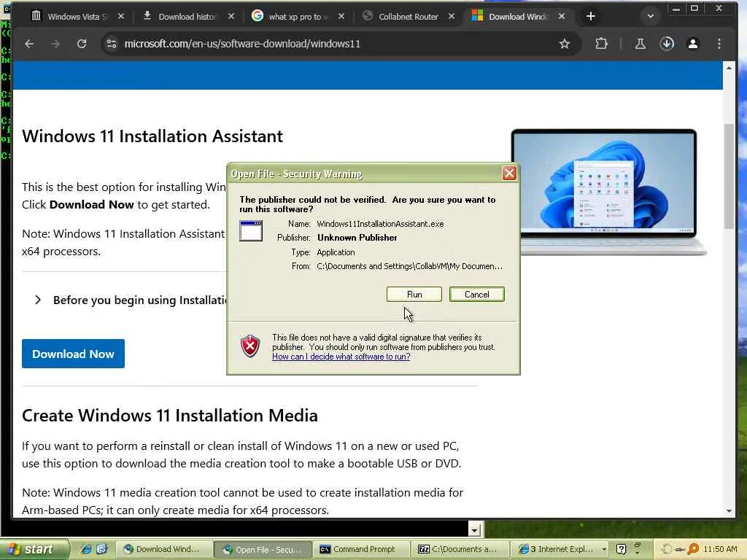Close the Open File Security Warning dialog
The height and width of the screenshot is (560, 747).
(509, 174)
